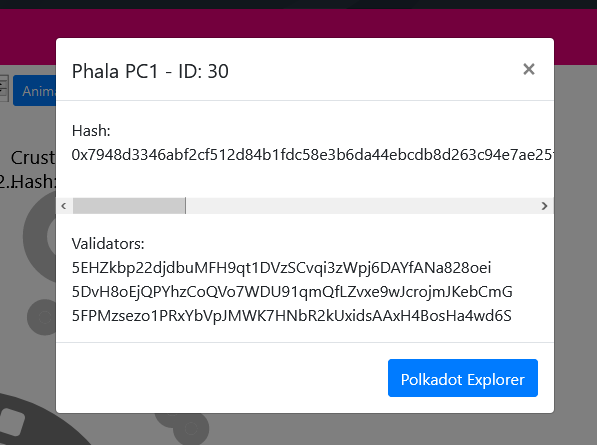Open the Polkadot Explorer button

click(x=463, y=378)
